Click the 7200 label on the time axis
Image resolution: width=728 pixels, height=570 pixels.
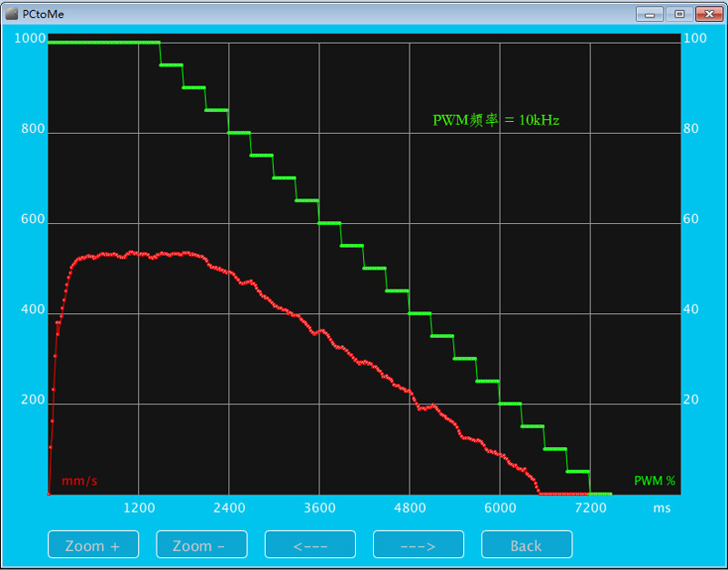[591, 508]
